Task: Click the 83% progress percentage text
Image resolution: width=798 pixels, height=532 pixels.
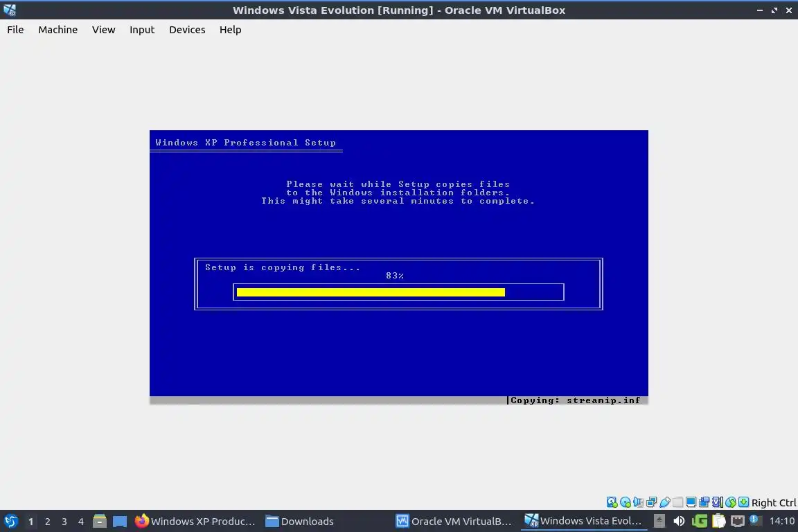Action: 394,276
